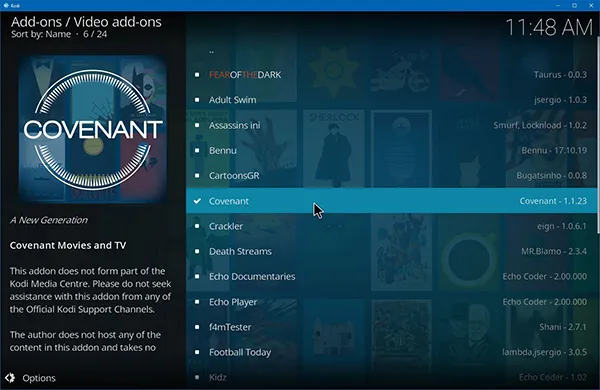This screenshot has height=390, width=600.
Task: Open the CartoonsGR add-on entry
Action: pos(391,176)
